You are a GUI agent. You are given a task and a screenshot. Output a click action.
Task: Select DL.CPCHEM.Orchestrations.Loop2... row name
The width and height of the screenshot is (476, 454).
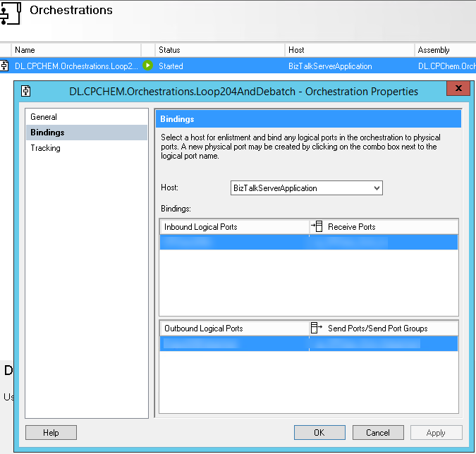(76, 66)
